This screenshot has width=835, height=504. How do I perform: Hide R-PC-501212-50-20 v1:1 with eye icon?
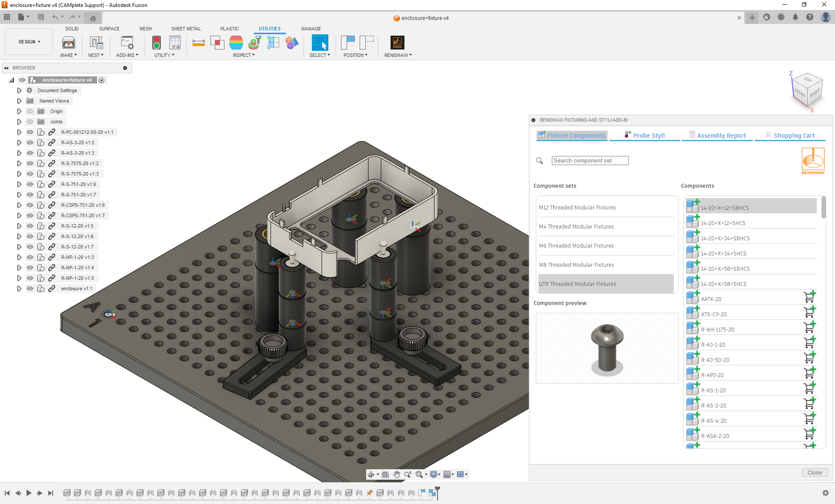tap(30, 132)
